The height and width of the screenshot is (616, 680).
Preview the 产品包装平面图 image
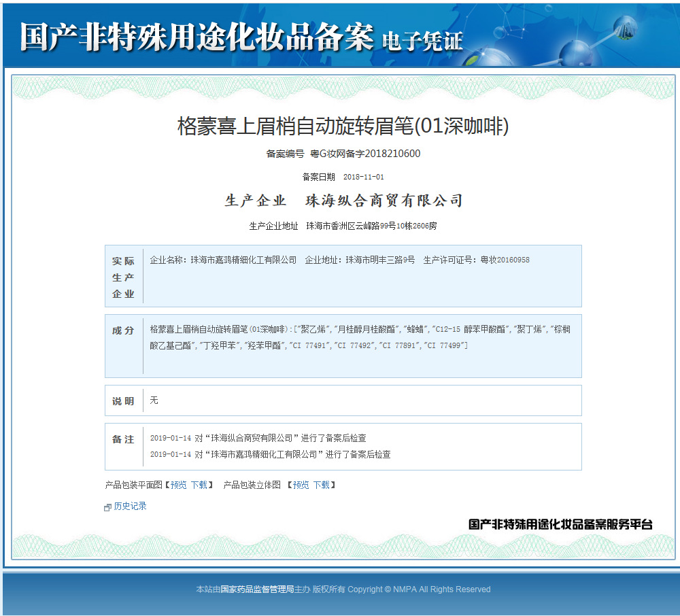pyautogui.click(x=179, y=485)
